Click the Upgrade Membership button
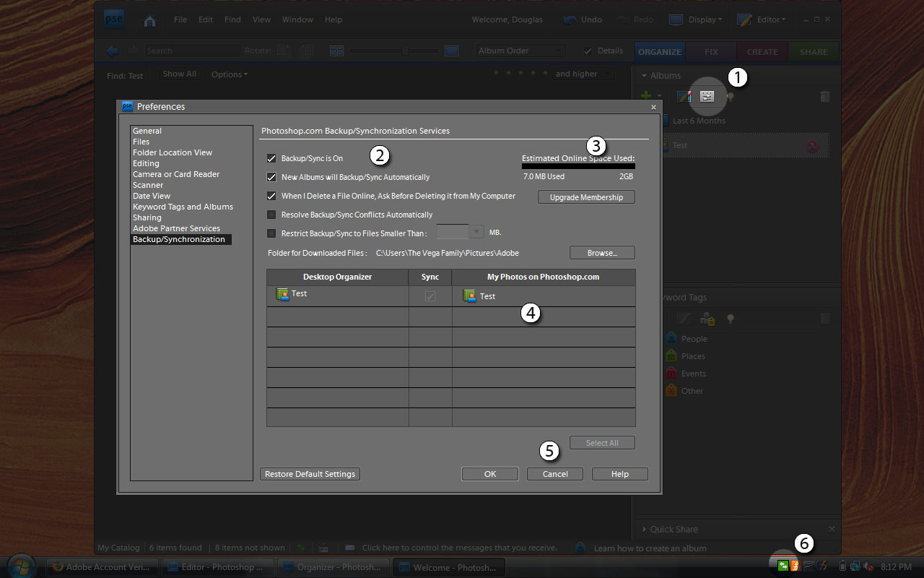This screenshot has width=924, height=578. point(586,197)
